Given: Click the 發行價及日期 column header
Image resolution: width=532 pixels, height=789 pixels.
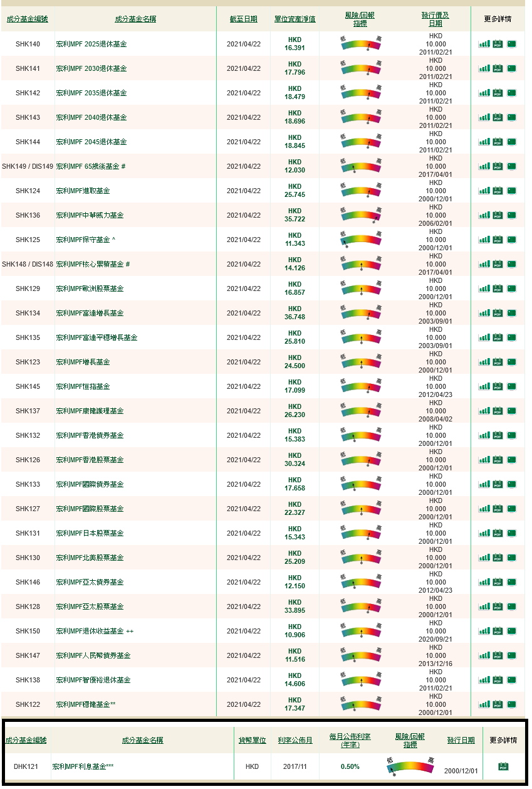Looking at the screenshot, I should click(x=436, y=19).
